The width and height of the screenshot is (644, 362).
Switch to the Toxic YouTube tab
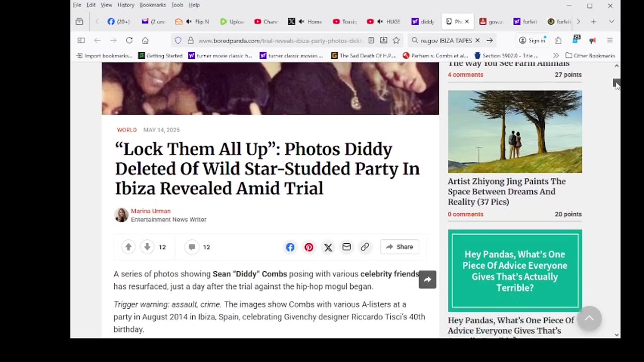(345, 22)
